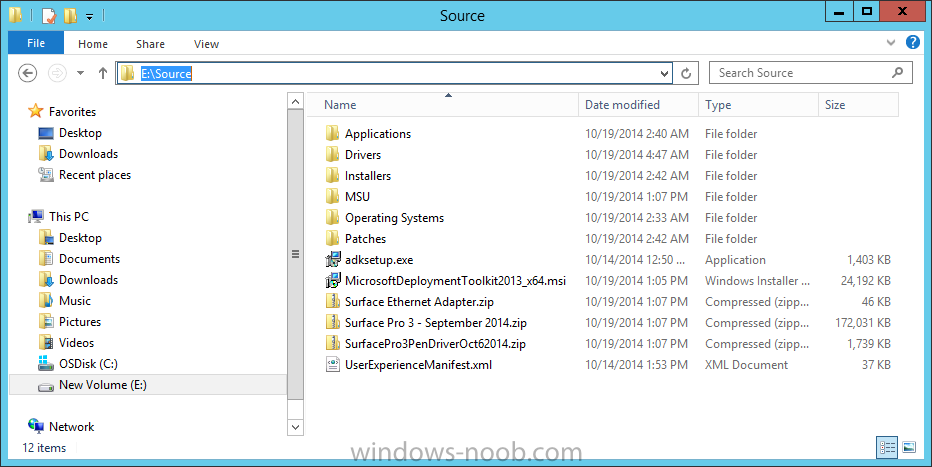Click the 10/19/2014 4:47 AM date

point(637,154)
